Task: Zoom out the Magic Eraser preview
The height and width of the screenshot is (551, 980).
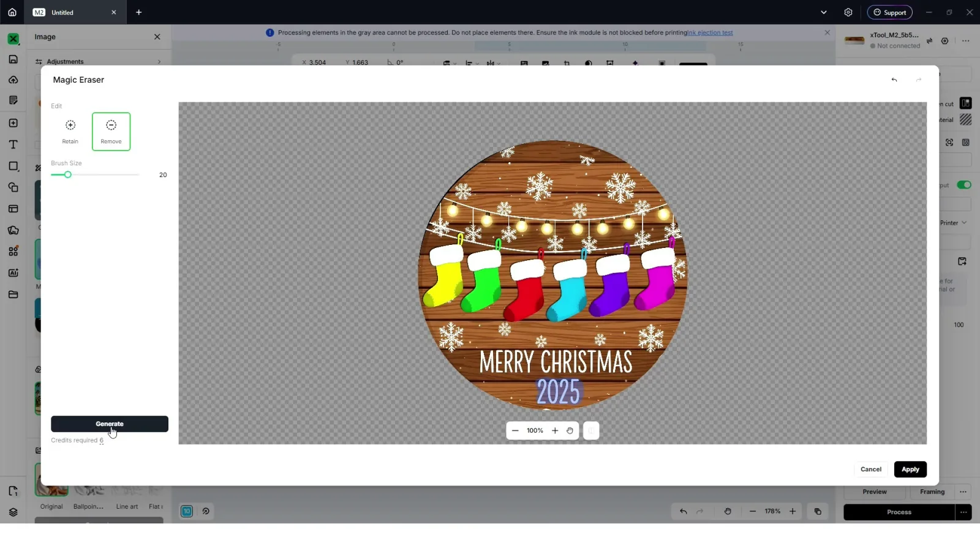Action: pos(515,430)
